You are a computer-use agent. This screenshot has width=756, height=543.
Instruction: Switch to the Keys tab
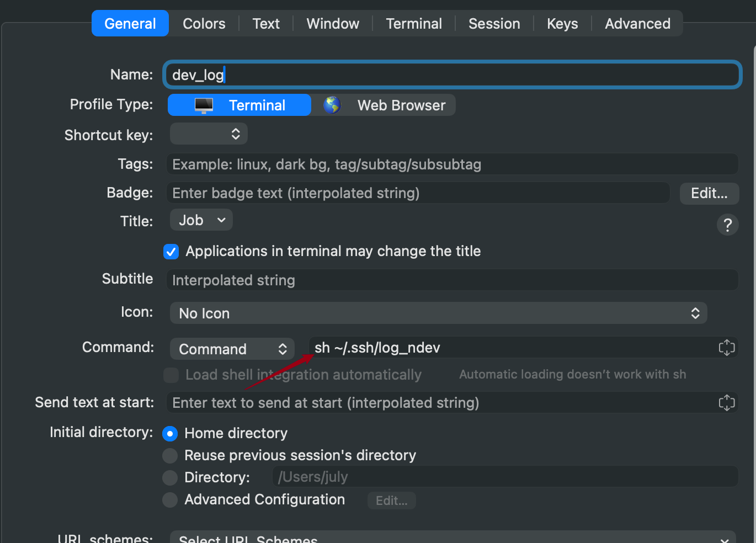point(562,24)
